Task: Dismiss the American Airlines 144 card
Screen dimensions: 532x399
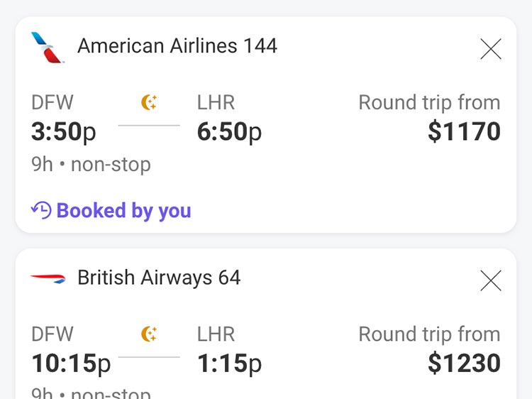Action: pyautogui.click(x=490, y=49)
